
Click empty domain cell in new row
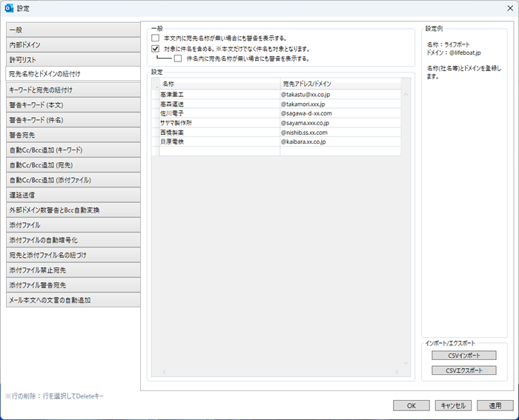pos(340,151)
